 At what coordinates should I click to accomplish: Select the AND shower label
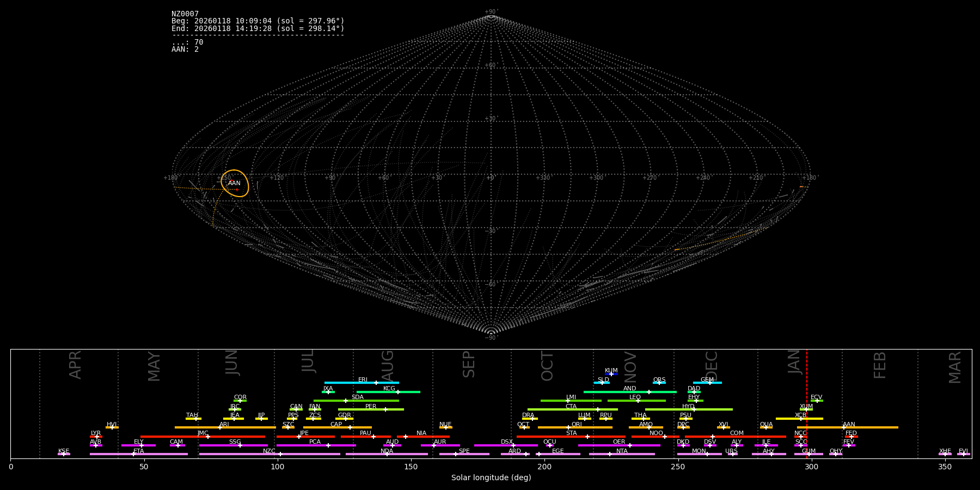pos(630,389)
